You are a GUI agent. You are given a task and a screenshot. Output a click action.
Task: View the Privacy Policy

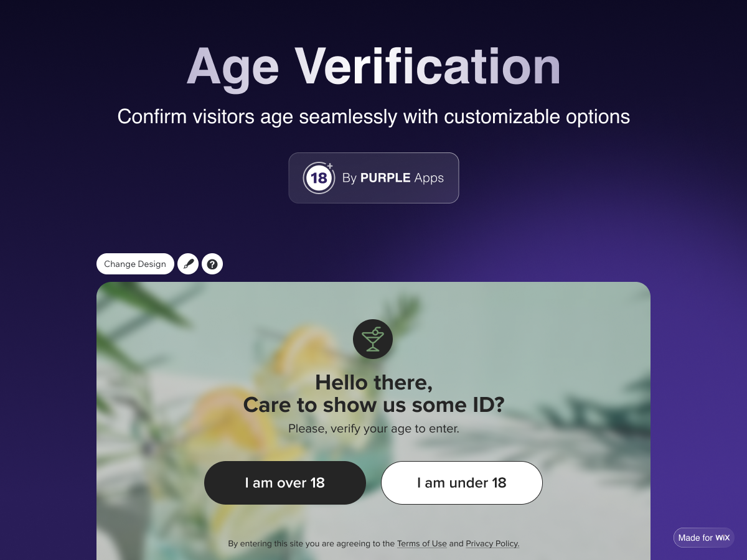tap(492, 543)
